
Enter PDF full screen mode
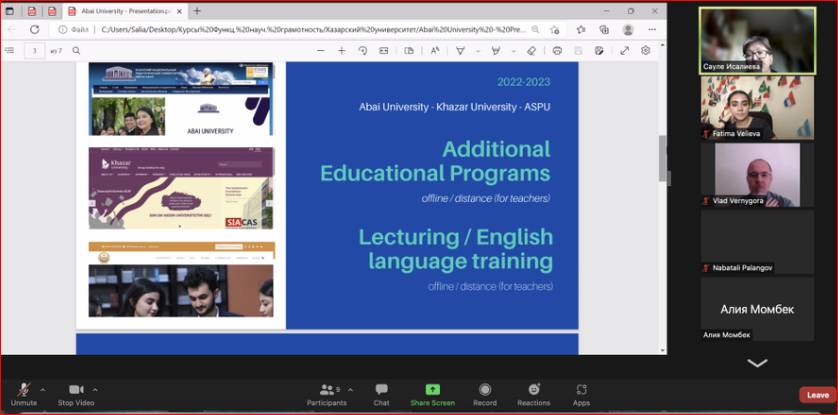pos(624,51)
